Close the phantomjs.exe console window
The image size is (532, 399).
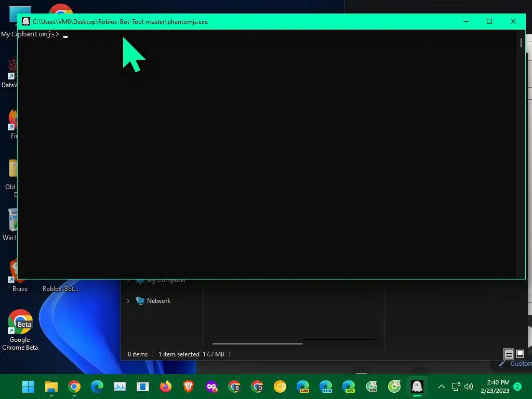(513, 21)
